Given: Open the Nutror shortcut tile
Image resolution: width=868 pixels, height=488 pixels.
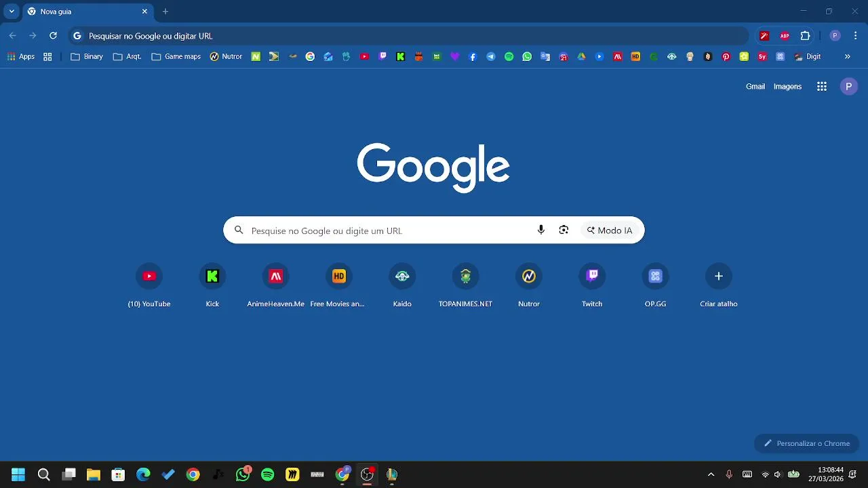Looking at the screenshot, I should 529,286.
